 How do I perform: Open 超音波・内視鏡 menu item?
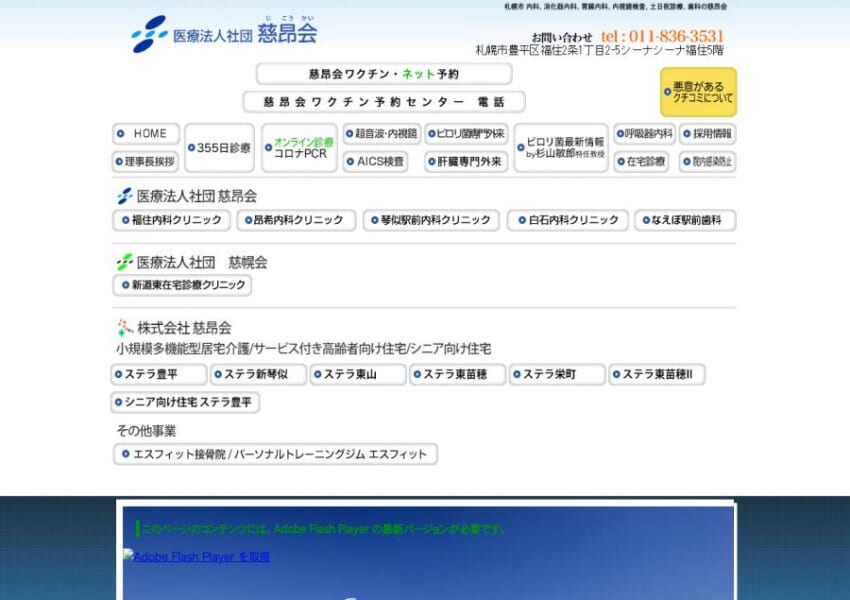coord(382,133)
